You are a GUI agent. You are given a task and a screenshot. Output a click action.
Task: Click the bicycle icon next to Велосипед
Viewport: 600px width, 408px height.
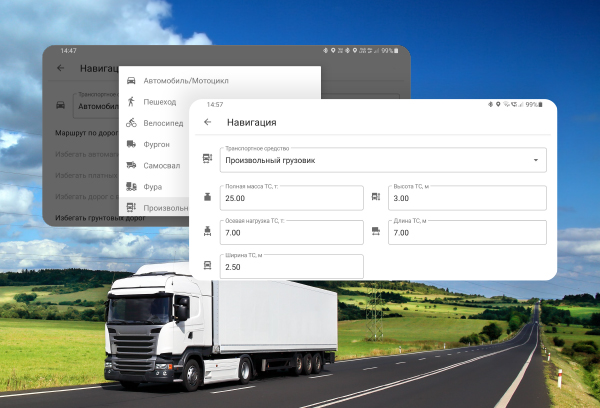tap(131, 123)
